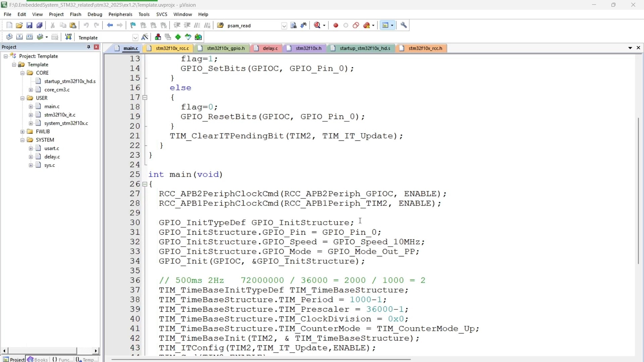Start debug session icon
The width and height of the screenshot is (644, 362).
coord(317,25)
